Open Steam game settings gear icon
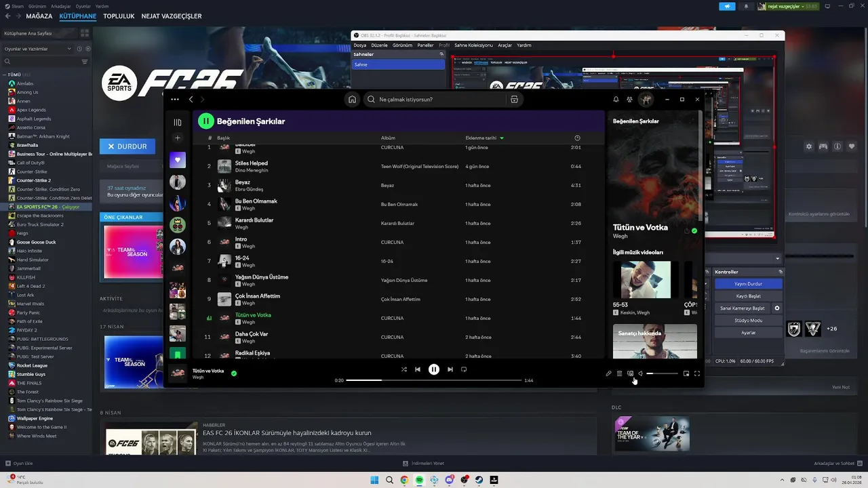 coord(808,146)
